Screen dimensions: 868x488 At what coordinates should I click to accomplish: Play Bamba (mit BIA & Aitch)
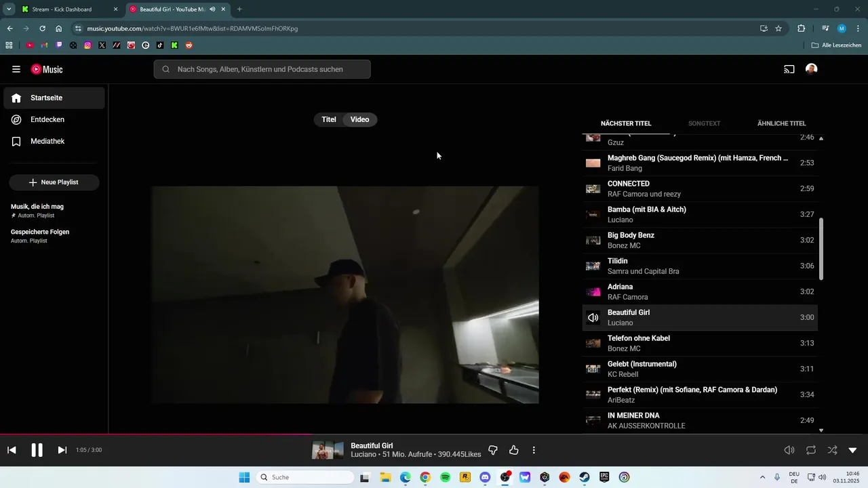pyautogui.click(x=700, y=214)
